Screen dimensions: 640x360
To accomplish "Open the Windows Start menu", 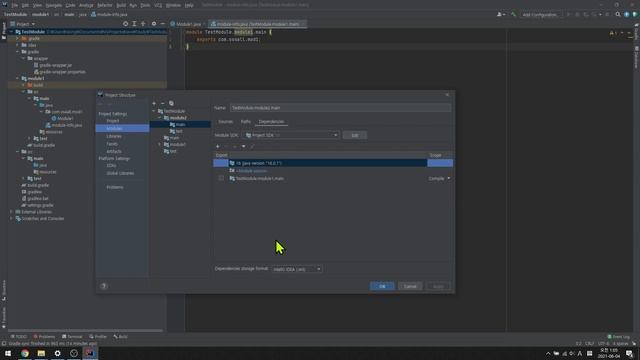I will point(8,353).
